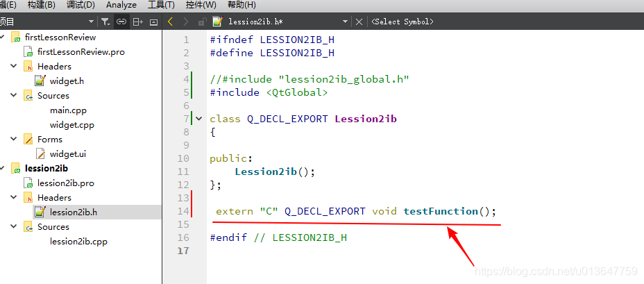Open the 工具(T) tools menu
The height and width of the screenshot is (284, 644).
[x=161, y=5]
